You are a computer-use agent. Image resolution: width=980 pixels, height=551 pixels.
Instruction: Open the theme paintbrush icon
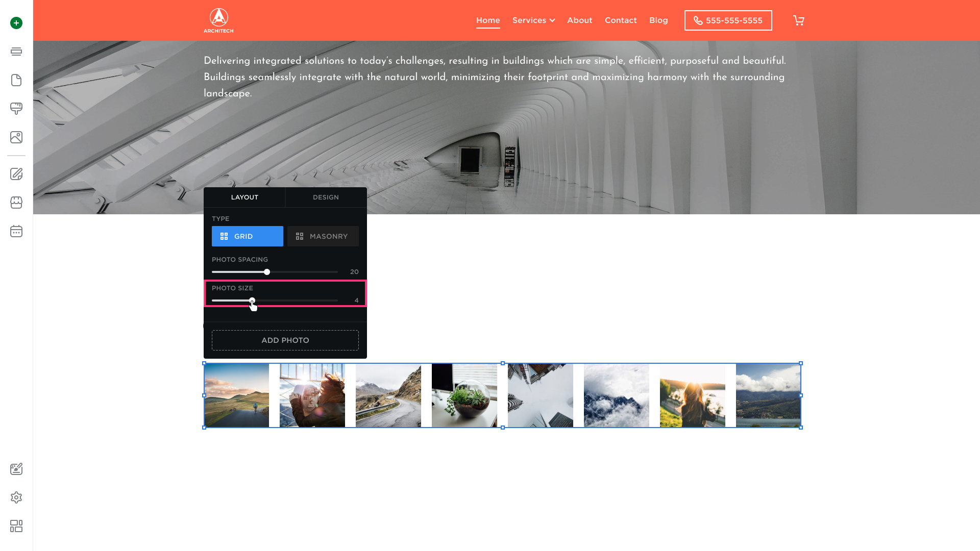point(16,109)
